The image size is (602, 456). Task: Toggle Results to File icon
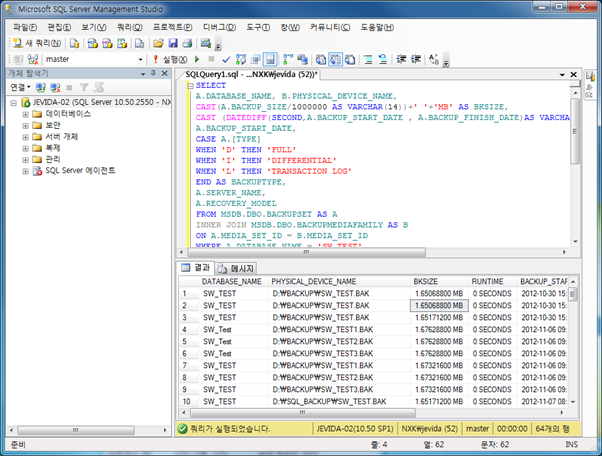tap(350, 59)
